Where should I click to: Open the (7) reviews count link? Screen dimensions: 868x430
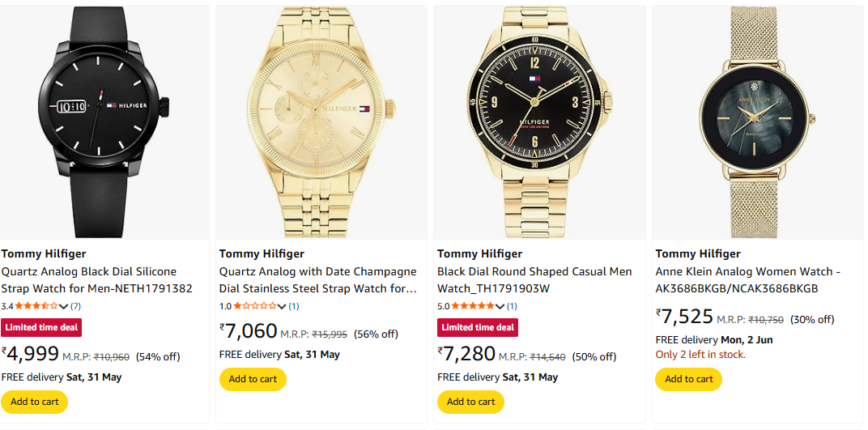click(75, 306)
